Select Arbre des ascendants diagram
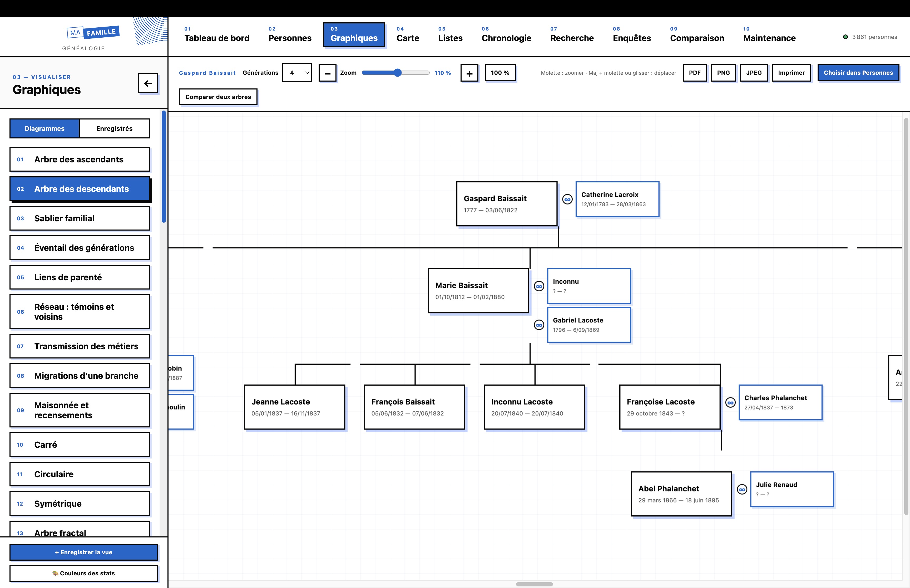The width and height of the screenshot is (910, 588). [x=80, y=159]
